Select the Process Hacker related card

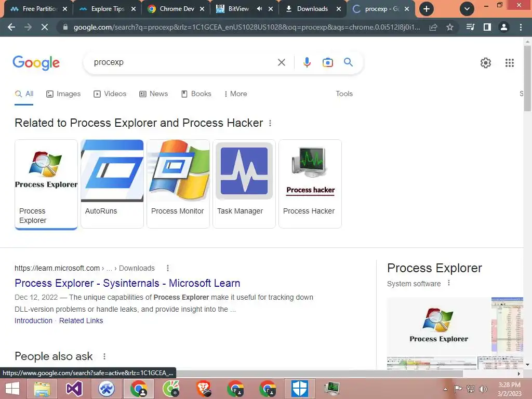[x=310, y=184]
